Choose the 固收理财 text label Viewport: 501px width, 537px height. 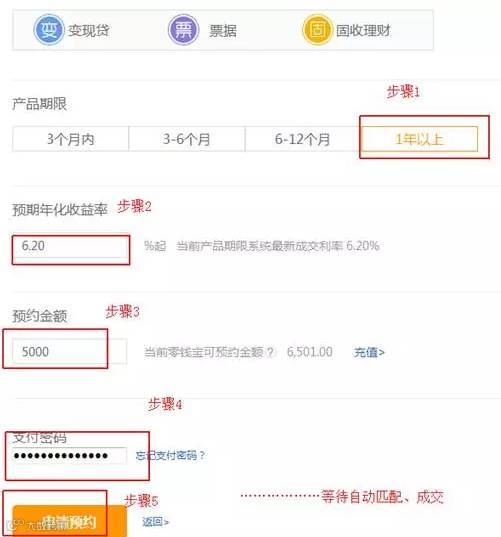(x=363, y=30)
